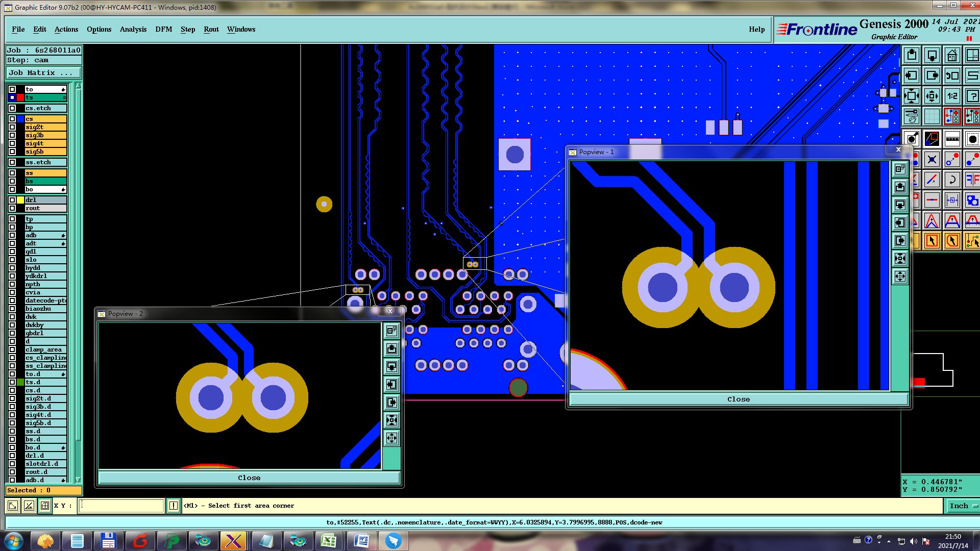980x551 pixels.
Task: Click the layer list scroll down arrow
Action: 78,480
